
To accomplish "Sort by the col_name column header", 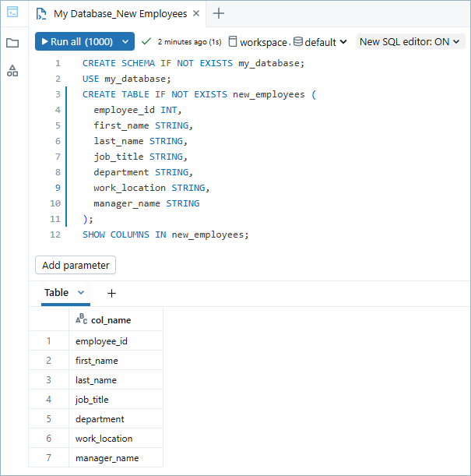I will 111,320.
